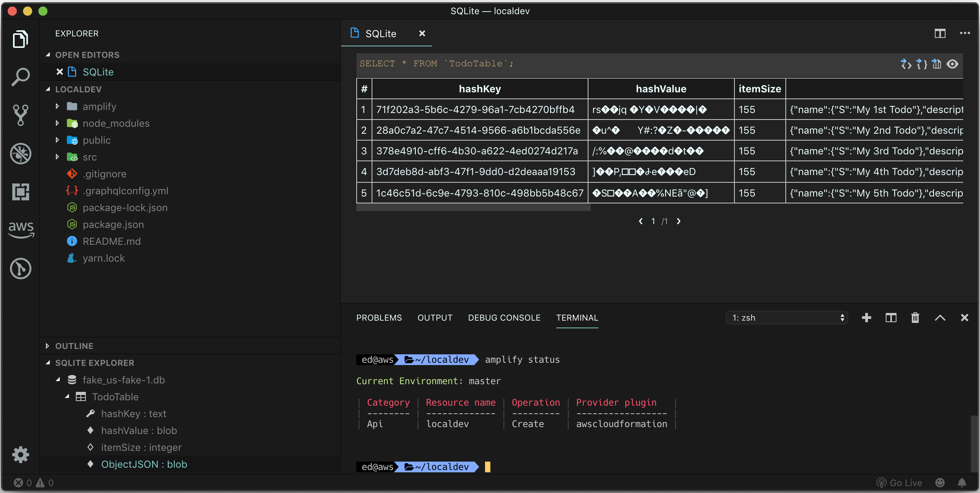Viewport: 980px width, 493px height.
Task: Open the AWS toolkit panel icon
Action: pyautogui.click(x=21, y=229)
